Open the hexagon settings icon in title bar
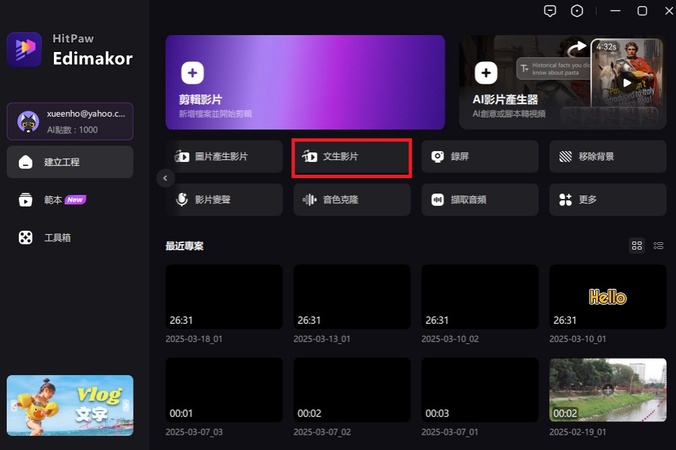This screenshot has width=676, height=450. 577,11
